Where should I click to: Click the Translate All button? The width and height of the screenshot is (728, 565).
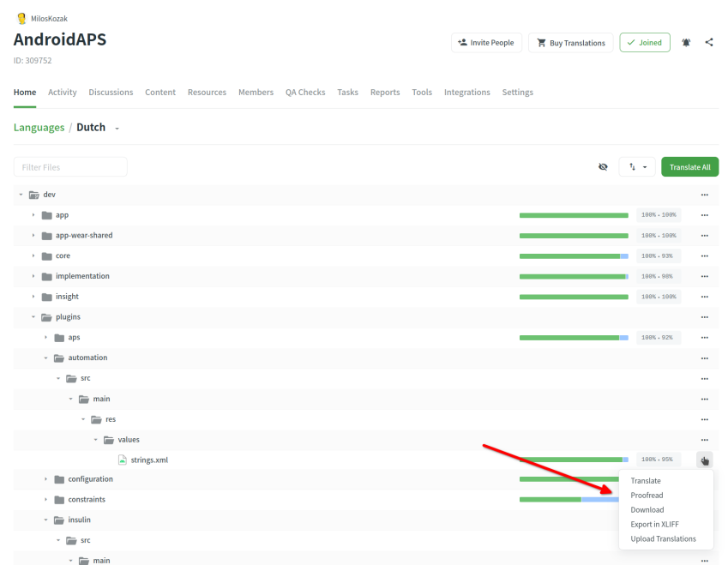pos(689,167)
